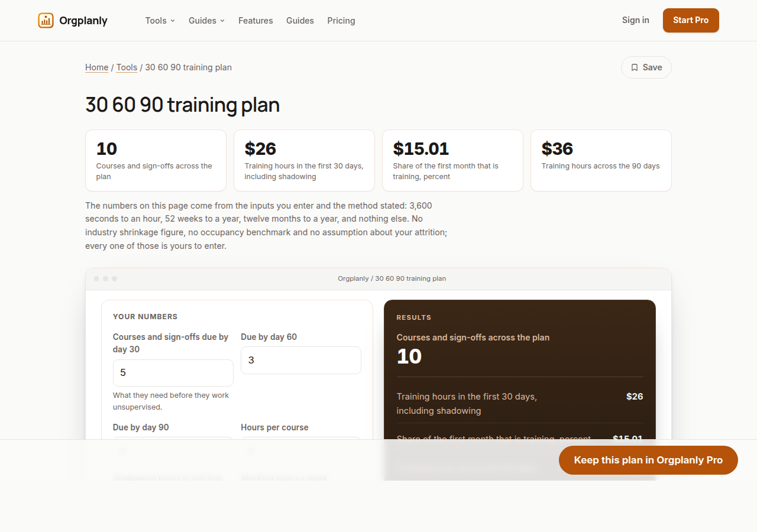Edit the Due by day 60 field
Screen dimensions: 757x532
[x=301, y=360]
